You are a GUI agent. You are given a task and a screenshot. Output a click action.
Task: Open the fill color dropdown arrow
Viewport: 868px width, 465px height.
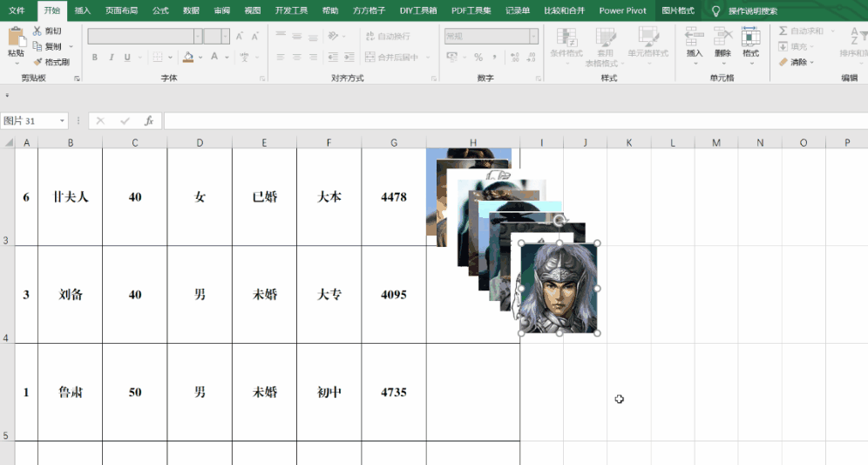click(x=200, y=57)
